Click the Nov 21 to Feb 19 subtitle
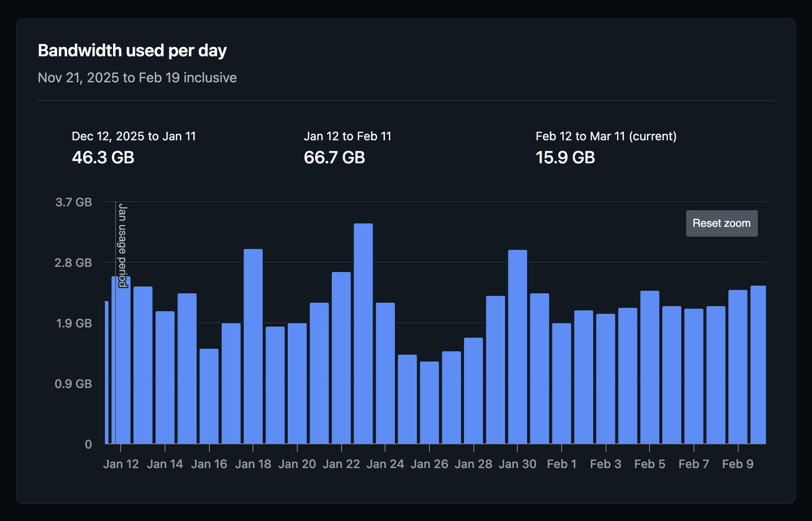This screenshot has width=812, height=521. [137, 78]
